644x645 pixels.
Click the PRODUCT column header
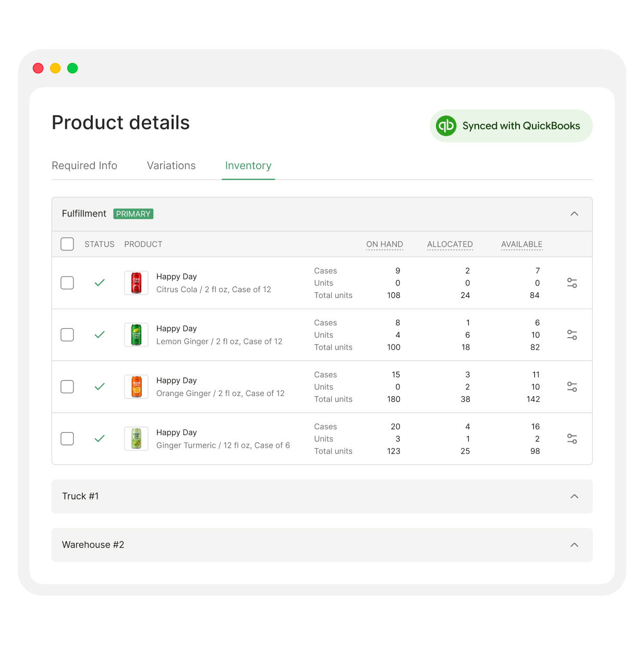coord(143,244)
